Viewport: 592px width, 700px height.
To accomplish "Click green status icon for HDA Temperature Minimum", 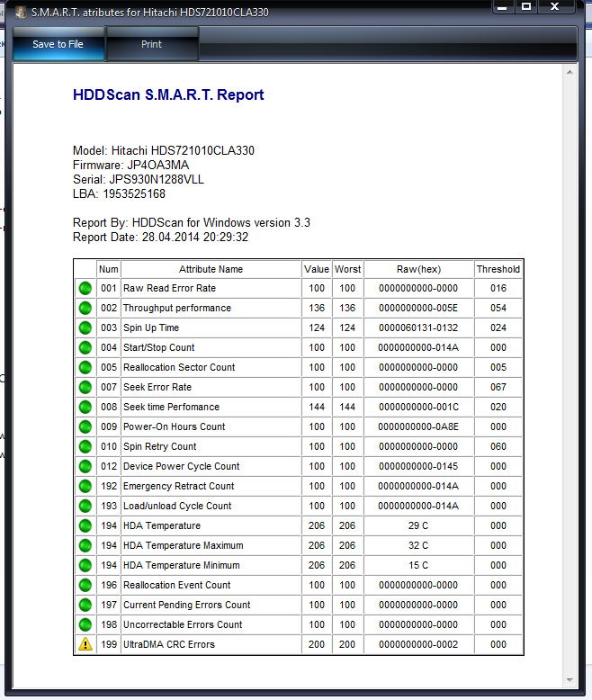I will pos(85,565).
